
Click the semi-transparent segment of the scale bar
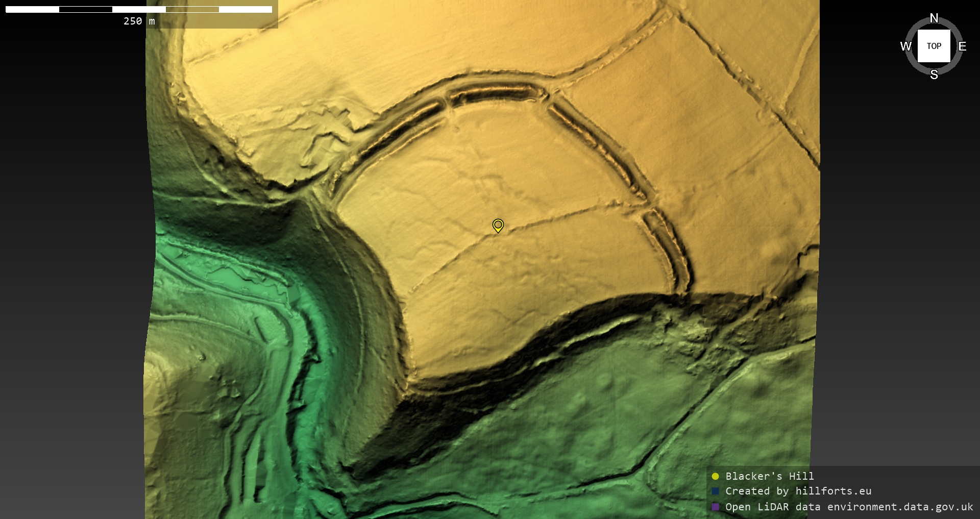192,9
